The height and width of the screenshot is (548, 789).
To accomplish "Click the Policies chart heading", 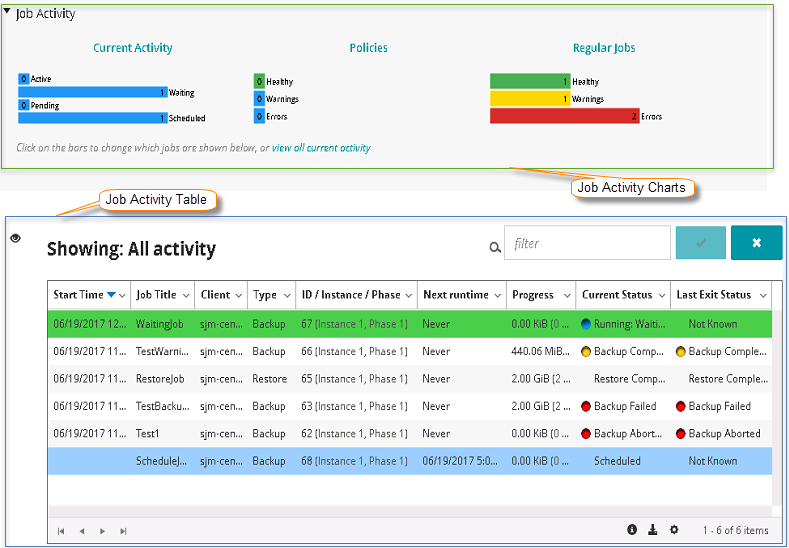I will click(368, 48).
